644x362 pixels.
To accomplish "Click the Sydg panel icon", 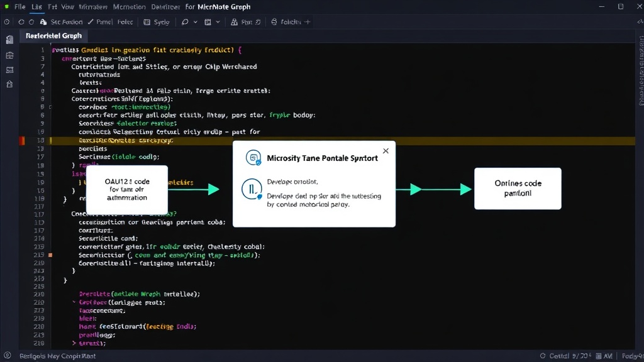I will click(x=147, y=22).
